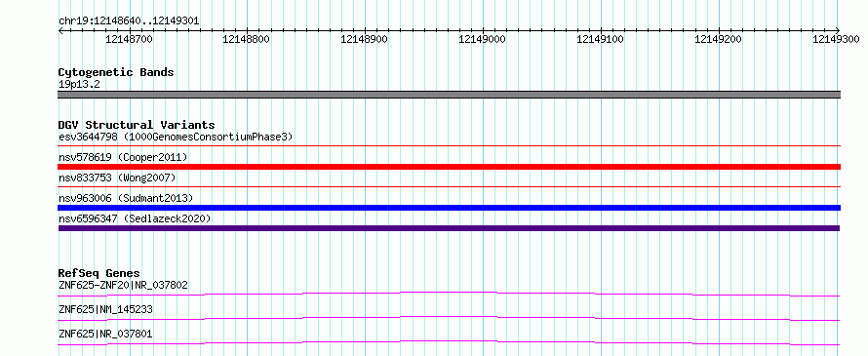Open variant nsv578619 (Cooper2011) label
Image resolution: width=868 pixels, height=356 pixels.
point(123,157)
